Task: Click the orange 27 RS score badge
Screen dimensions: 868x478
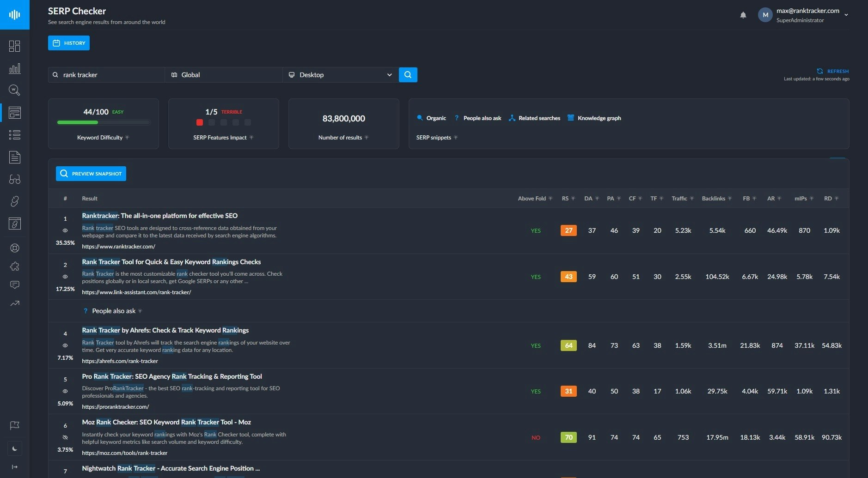Action: pos(568,230)
